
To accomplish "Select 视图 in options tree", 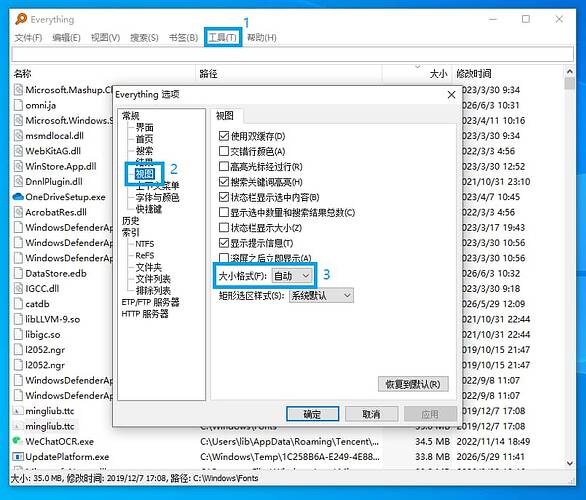I will (144, 174).
